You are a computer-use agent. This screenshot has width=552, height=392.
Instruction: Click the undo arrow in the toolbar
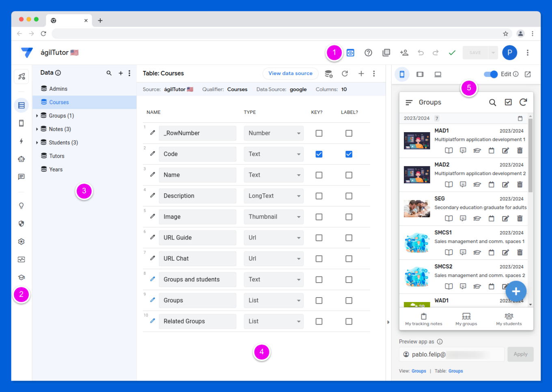421,53
